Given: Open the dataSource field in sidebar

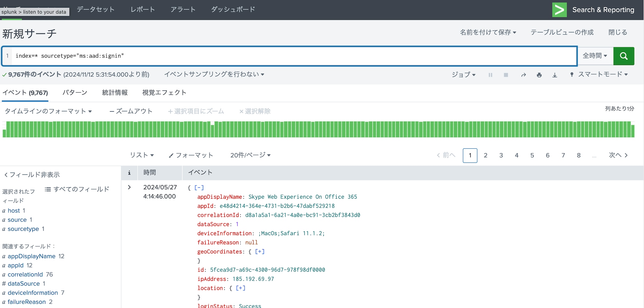Looking at the screenshot, I should click(x=24, y=283).
